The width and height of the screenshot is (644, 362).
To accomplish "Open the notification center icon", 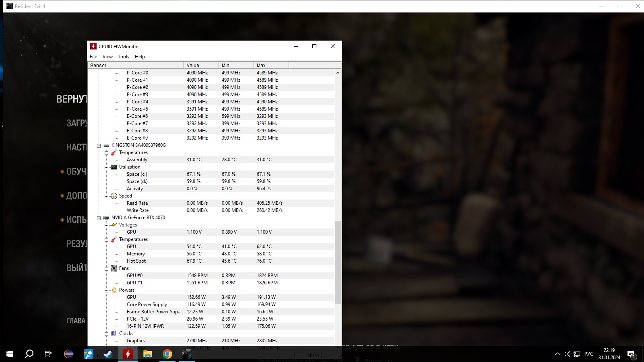I will [632, 354].
